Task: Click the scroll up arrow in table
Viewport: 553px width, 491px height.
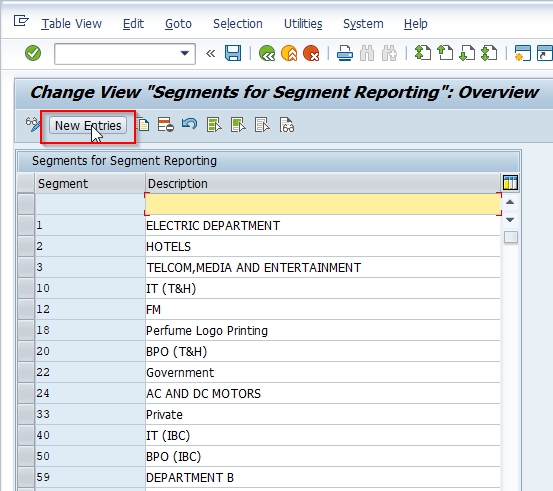Action: [510, 202]
